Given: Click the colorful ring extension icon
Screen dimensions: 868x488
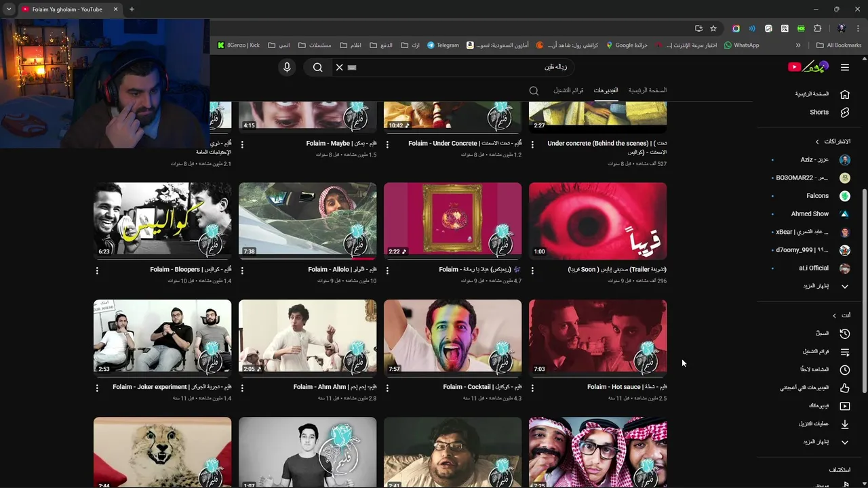Looking at the screenshot, I should (736, 28).
